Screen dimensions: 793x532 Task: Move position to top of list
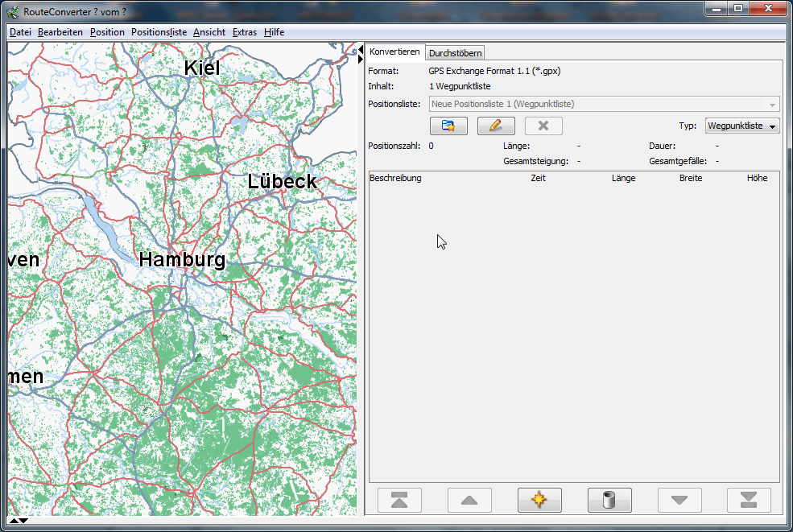pyautogui.click(x=399, y=500)
